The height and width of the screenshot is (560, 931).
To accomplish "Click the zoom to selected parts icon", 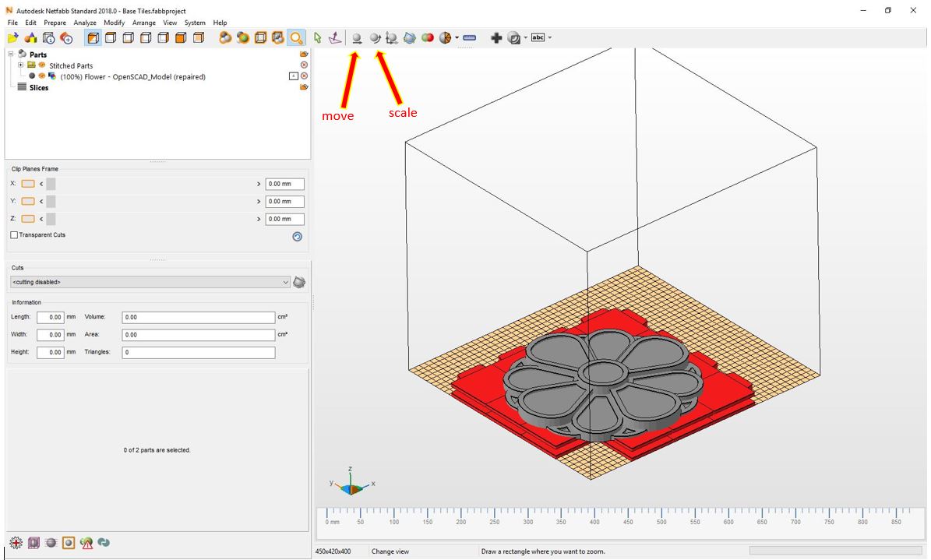I will tap(243, 38).
